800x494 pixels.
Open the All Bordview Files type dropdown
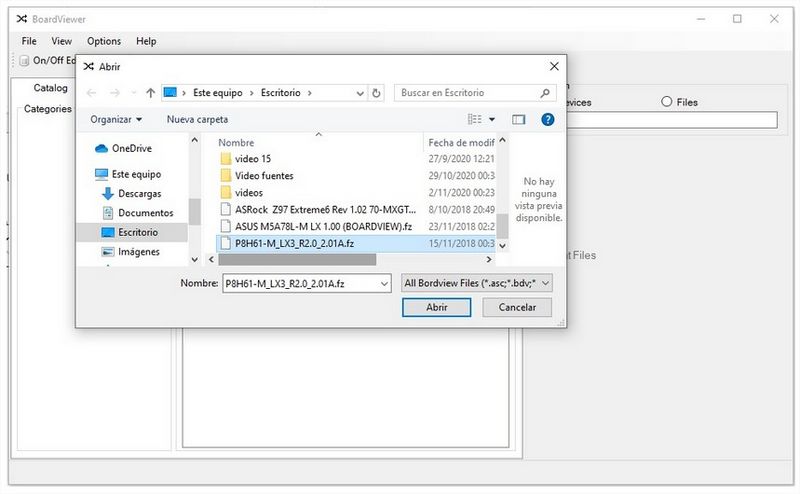click(477, 283)
